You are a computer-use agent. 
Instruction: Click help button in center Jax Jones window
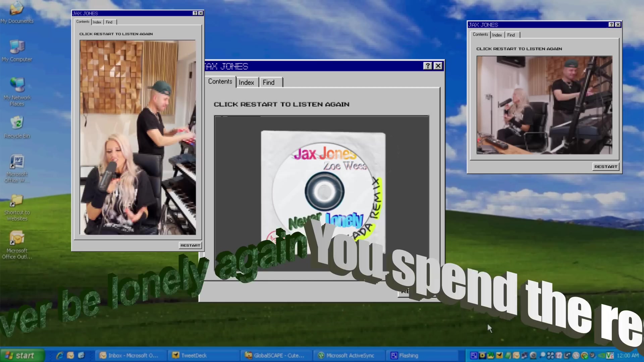[428, 66]
